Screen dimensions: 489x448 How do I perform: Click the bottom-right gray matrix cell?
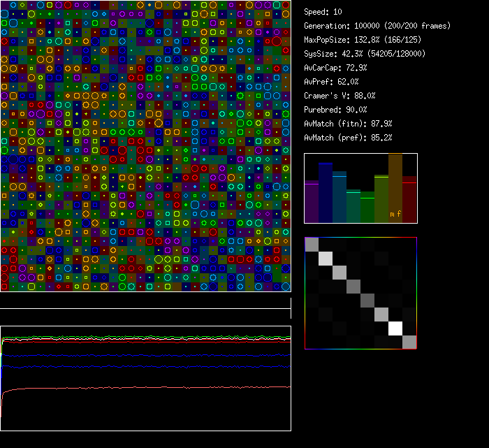[409, 342]
